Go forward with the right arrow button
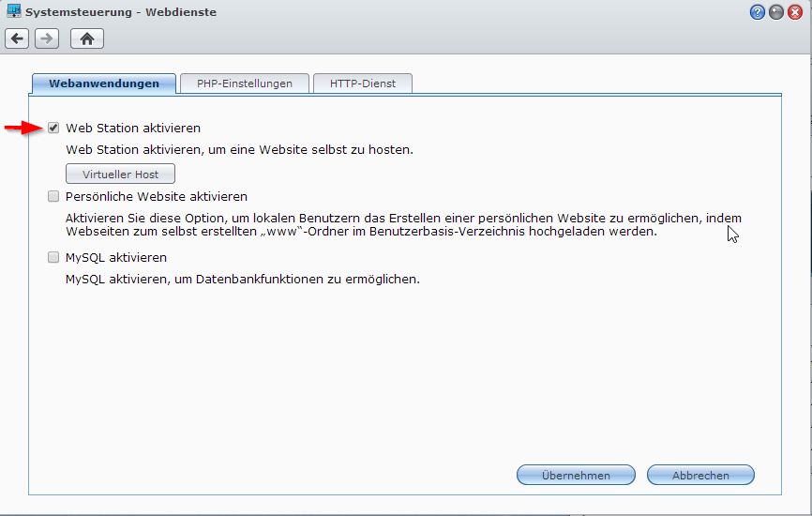Viewport: 812px width, 516px height. (47, 38)
